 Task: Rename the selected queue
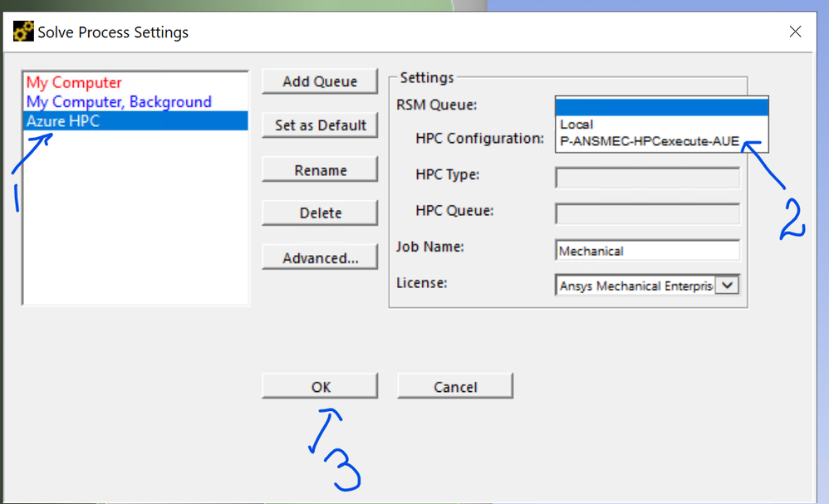[x=320, y=170]
